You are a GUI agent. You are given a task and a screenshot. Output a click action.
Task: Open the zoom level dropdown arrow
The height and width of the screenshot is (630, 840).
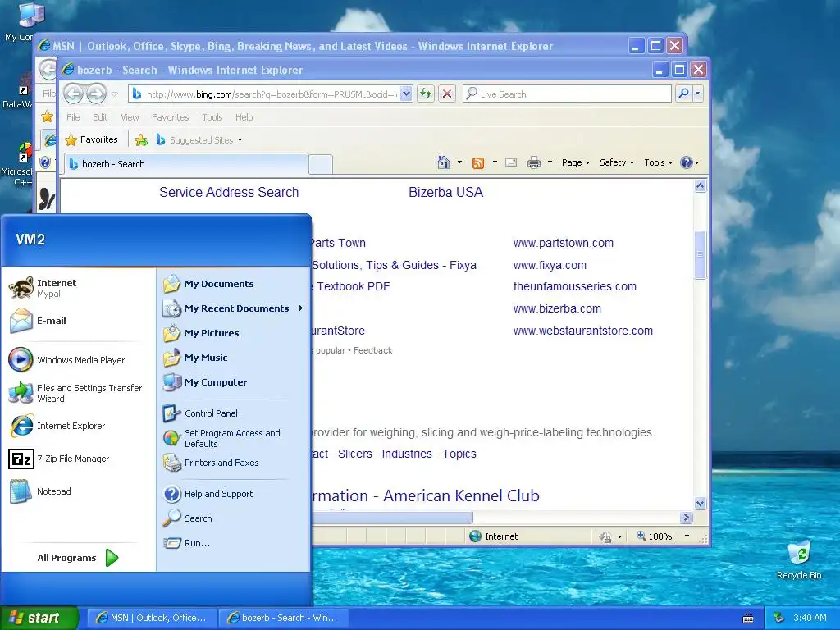(687, 536)
